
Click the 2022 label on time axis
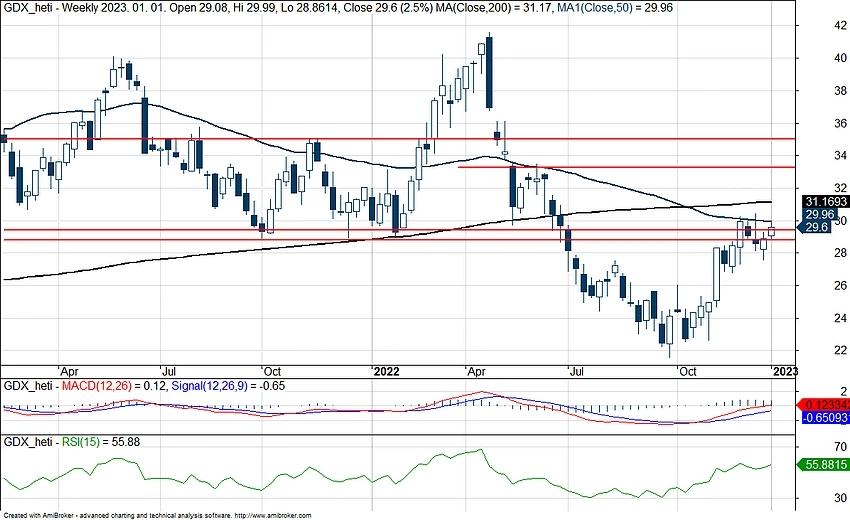387,371
